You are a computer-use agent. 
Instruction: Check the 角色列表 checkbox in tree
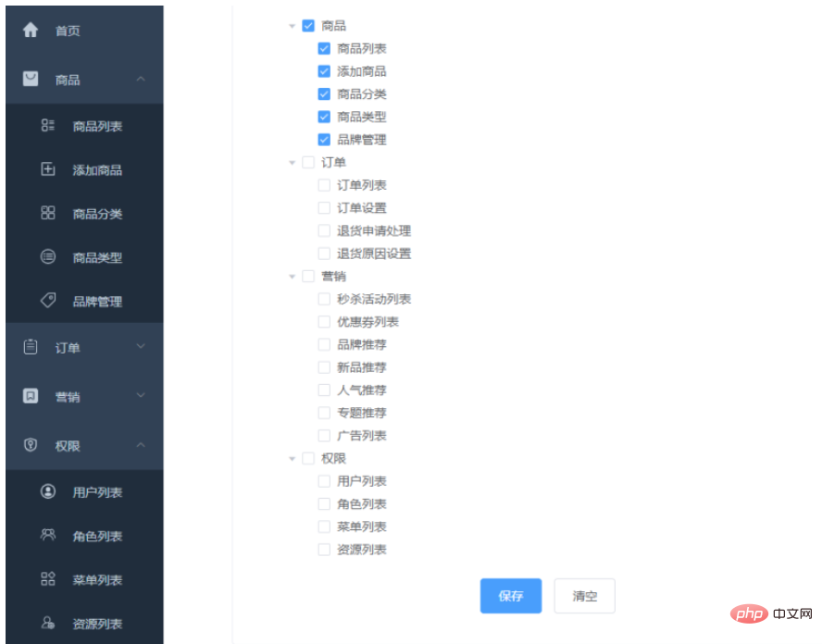324,504
